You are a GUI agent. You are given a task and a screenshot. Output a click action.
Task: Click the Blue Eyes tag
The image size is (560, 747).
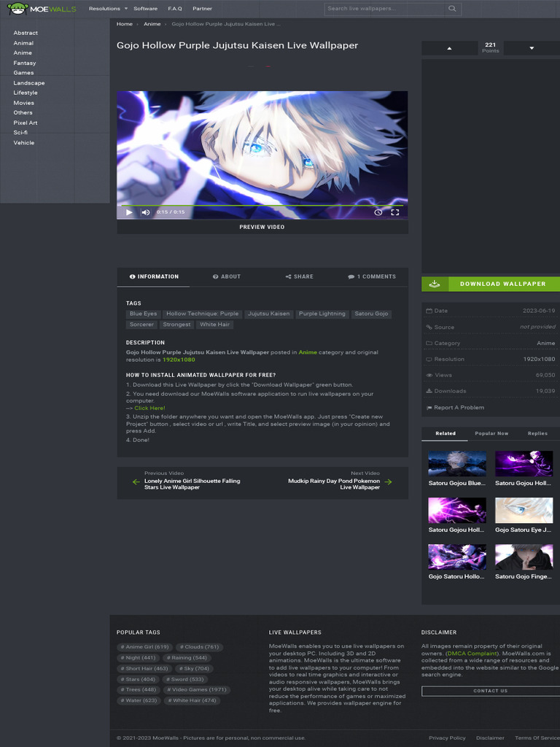tap(144, 314)
